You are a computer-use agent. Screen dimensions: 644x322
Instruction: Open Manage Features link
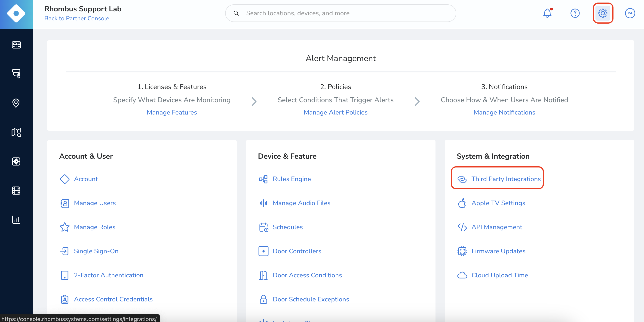point(172,113)
